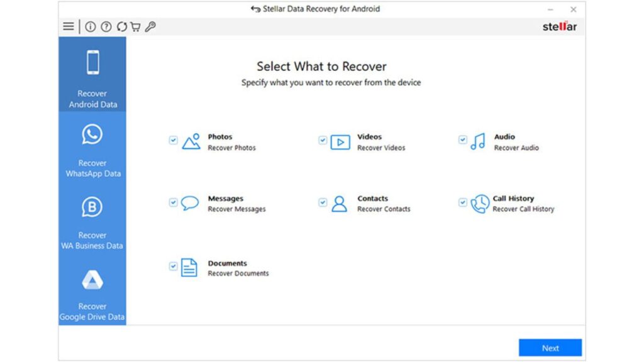Click the bold 'Documents' label
This screenshot has height=362, width=644.
pos(227,263)
